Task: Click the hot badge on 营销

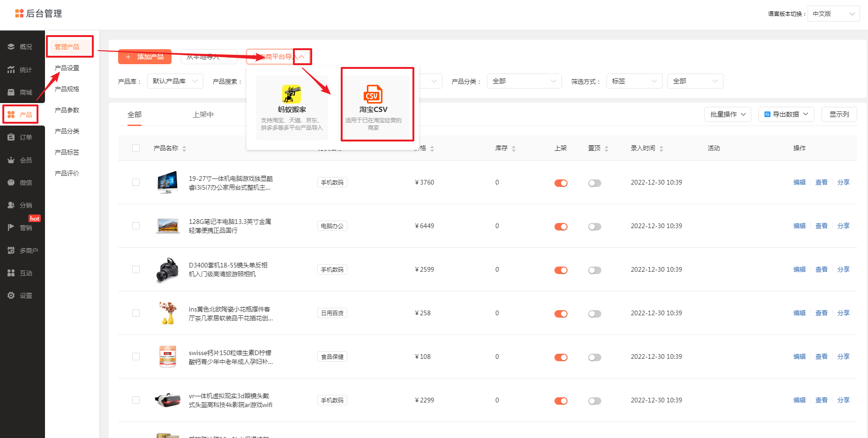Action: [35, 218]
